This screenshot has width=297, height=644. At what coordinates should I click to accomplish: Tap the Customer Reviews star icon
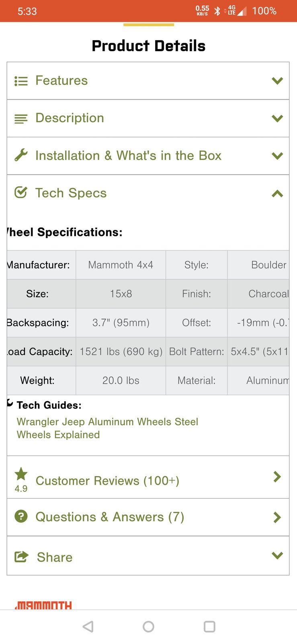coord(21,474)
